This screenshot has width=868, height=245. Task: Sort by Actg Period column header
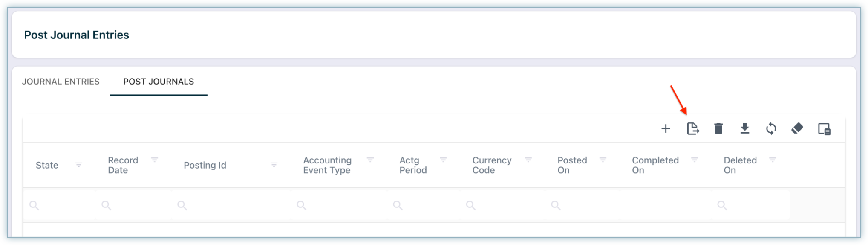coord(412,165)
